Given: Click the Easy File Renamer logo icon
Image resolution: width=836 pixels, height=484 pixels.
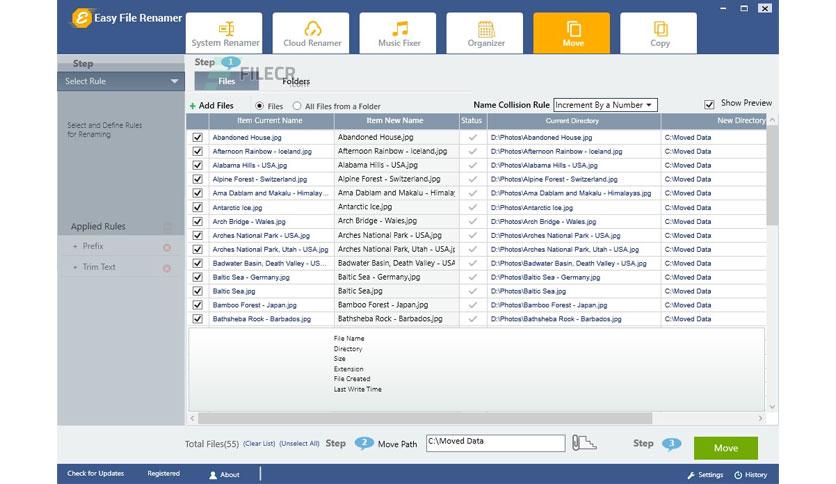Looking at the screenshot, I should click(x=81, y=18).
